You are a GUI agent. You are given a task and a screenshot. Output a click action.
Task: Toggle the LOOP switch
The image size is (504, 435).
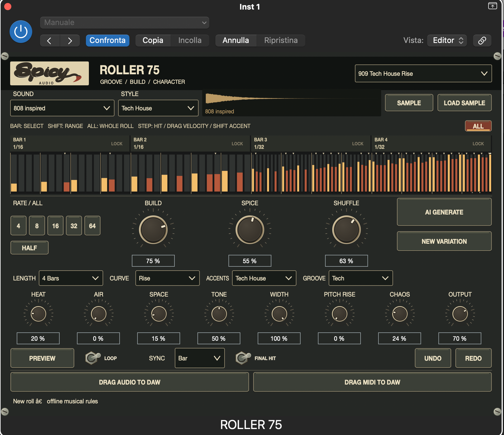[93, 357]
